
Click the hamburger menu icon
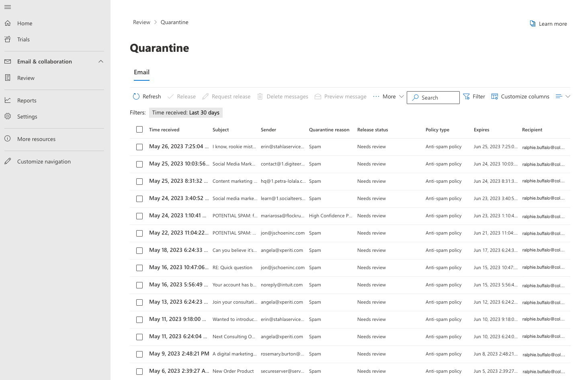7,7
